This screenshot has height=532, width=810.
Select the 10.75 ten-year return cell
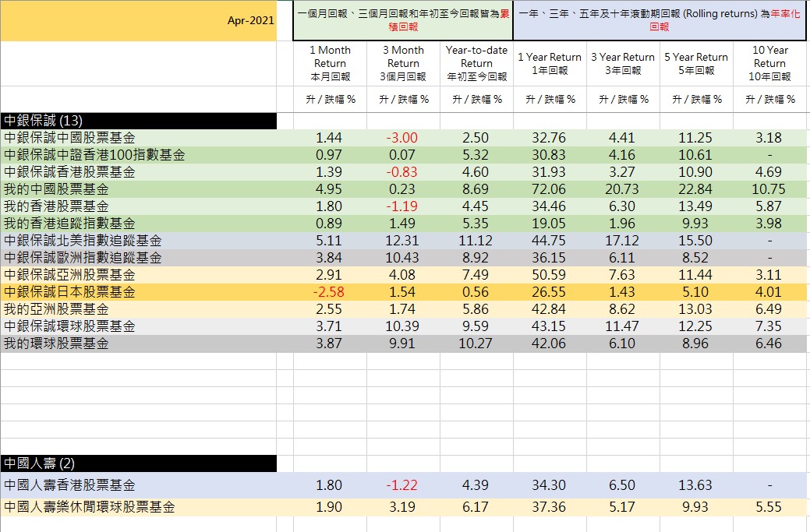click(769, 188)
